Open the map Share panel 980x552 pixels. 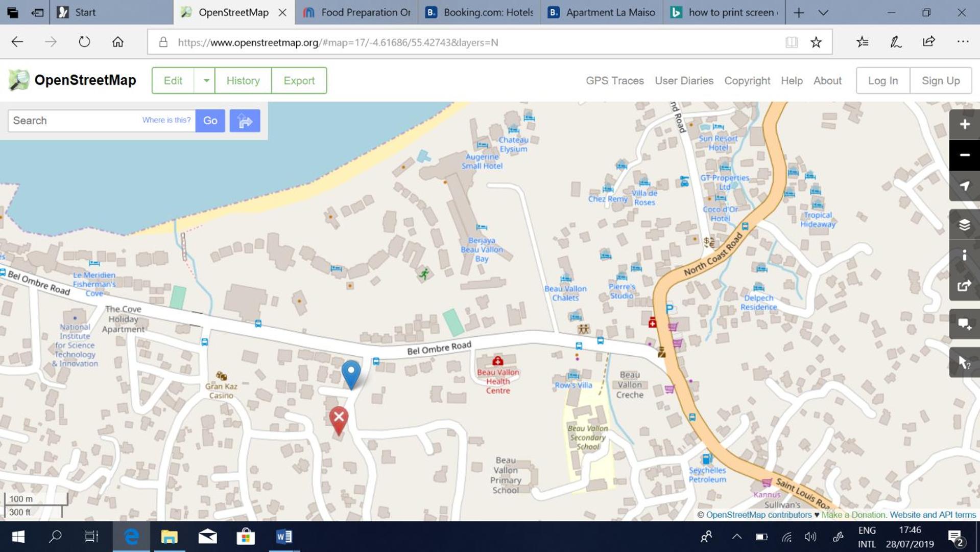click(964, 285)
